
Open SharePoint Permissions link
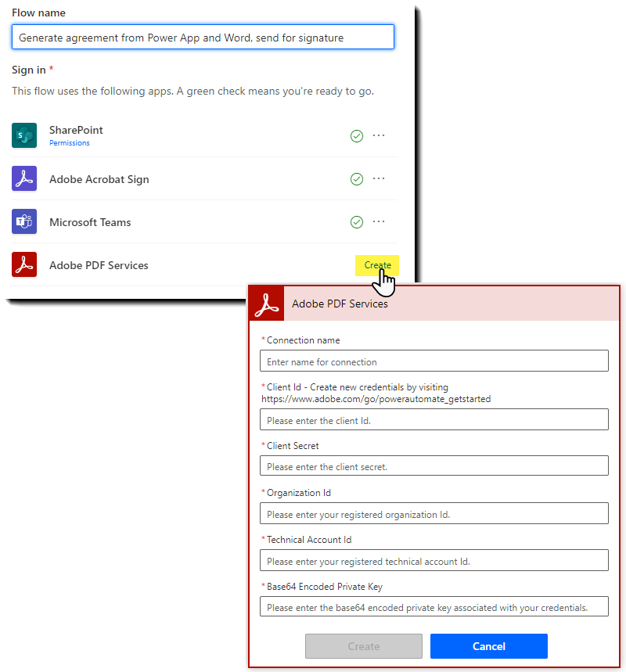(70, 143)
